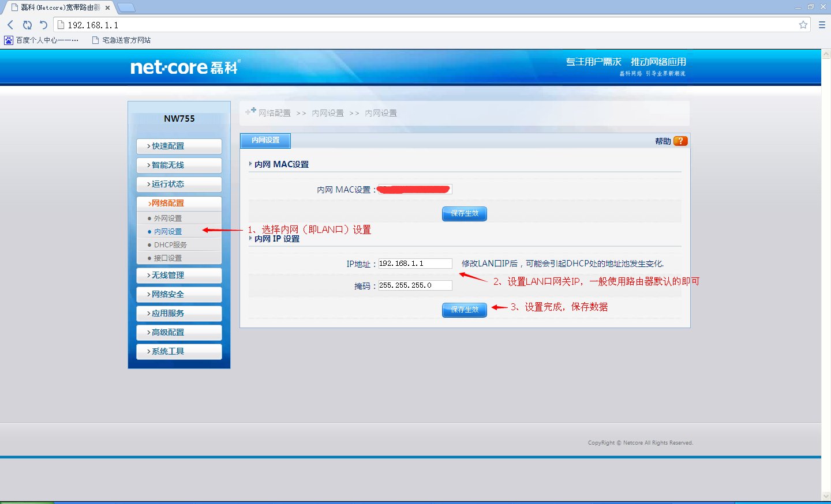Image resolution: width=831 pixels, height=504 pixels.
Task: Select DHCP服务 in the sidebar
Action: click(x=169, y=245)
